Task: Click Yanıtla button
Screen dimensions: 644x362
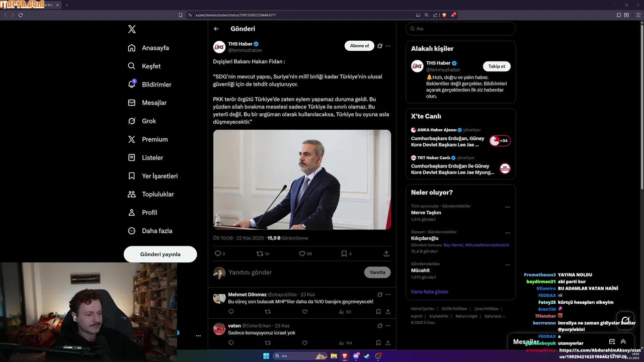Action: (377, 273)
